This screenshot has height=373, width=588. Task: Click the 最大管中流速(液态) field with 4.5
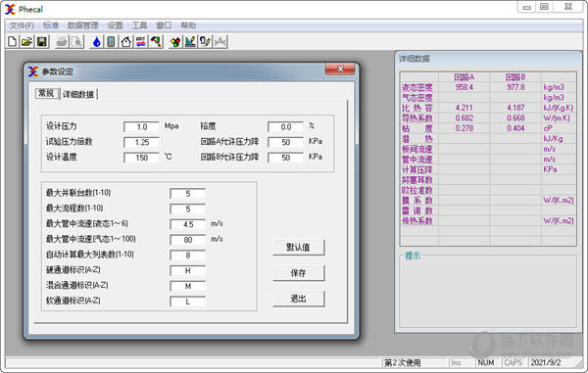187,224
